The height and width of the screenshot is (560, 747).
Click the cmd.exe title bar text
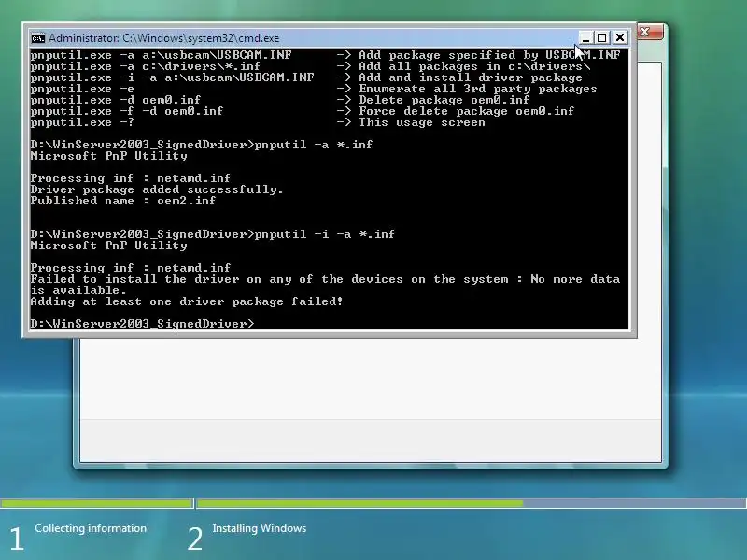164,38
